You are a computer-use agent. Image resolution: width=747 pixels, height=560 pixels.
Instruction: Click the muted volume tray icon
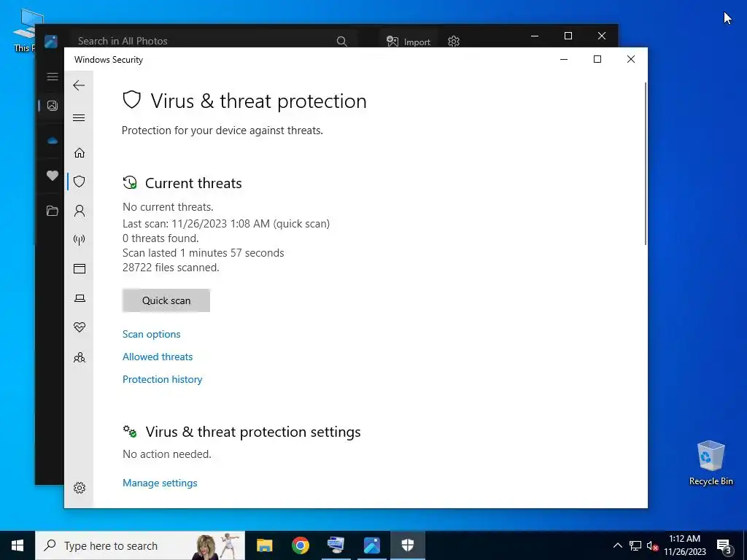pyautogui.click(x=652, y=545)
